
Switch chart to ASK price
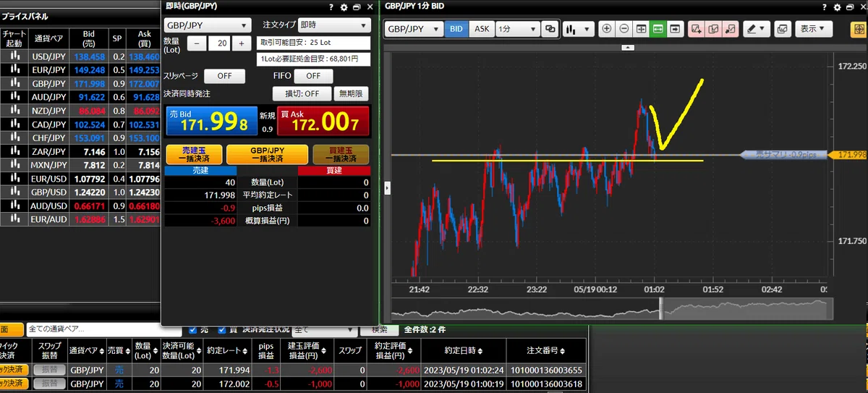pyautogui.click(x=481, y=29)
